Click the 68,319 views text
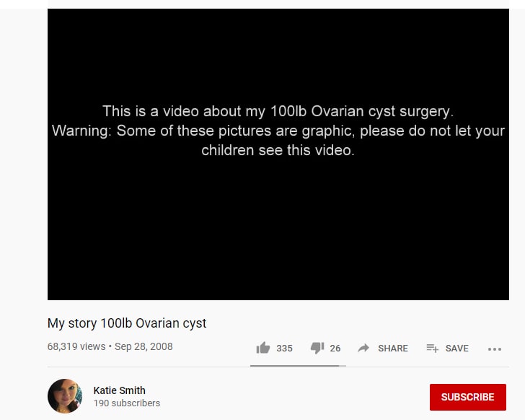 [x=76, y=346]
